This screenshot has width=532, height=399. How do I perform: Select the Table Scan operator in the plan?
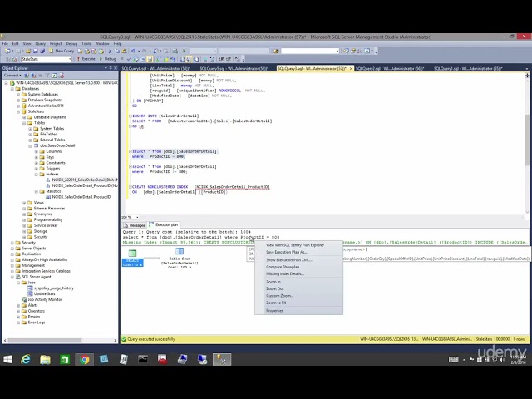(180, 258)
